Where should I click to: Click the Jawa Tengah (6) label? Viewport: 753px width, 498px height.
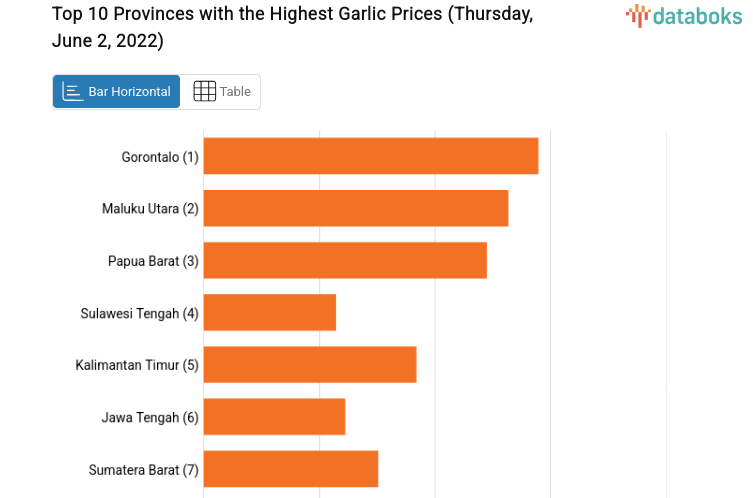[150, 417]
